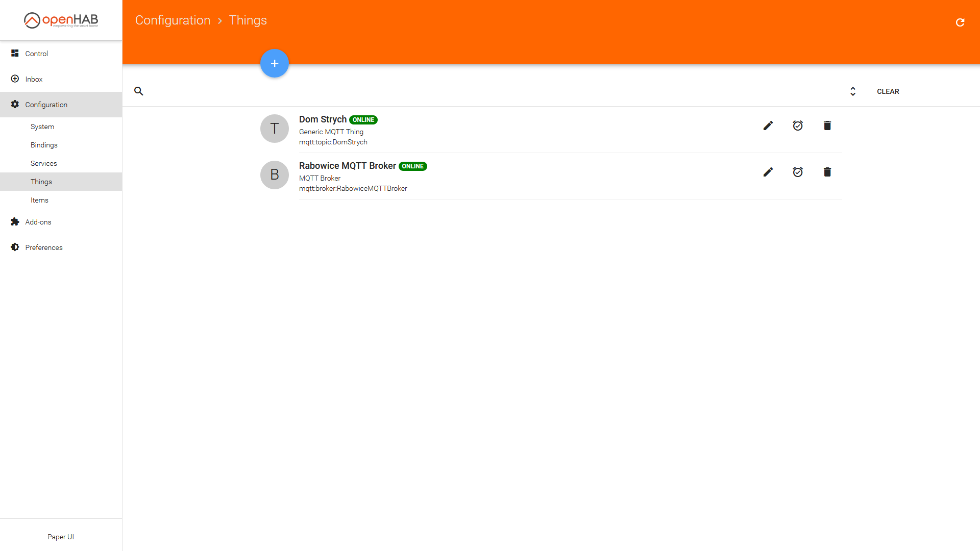The image size is (980, 551).
Task: Click the Generic MQTT Thing label
Action: pyautogui.click(x=331, y=132)
